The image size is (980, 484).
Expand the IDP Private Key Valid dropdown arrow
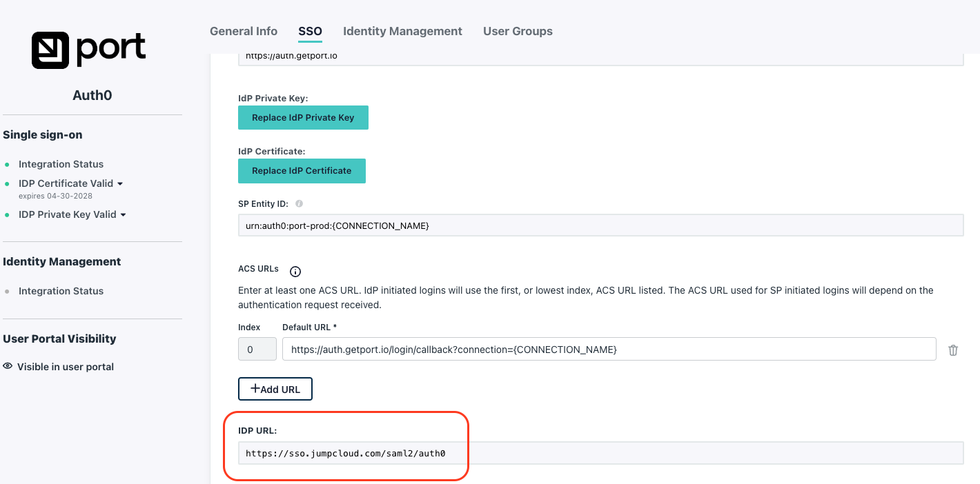coord(124,215)
